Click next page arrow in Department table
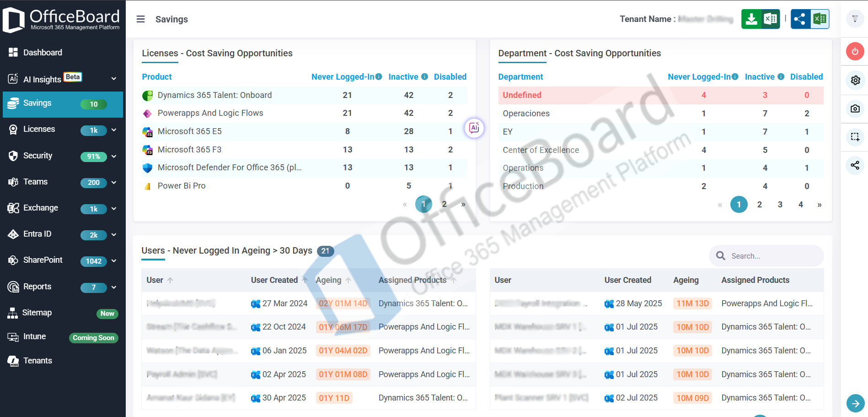The width and height of the screenshot is (868, 417). (x=820, y=205)
